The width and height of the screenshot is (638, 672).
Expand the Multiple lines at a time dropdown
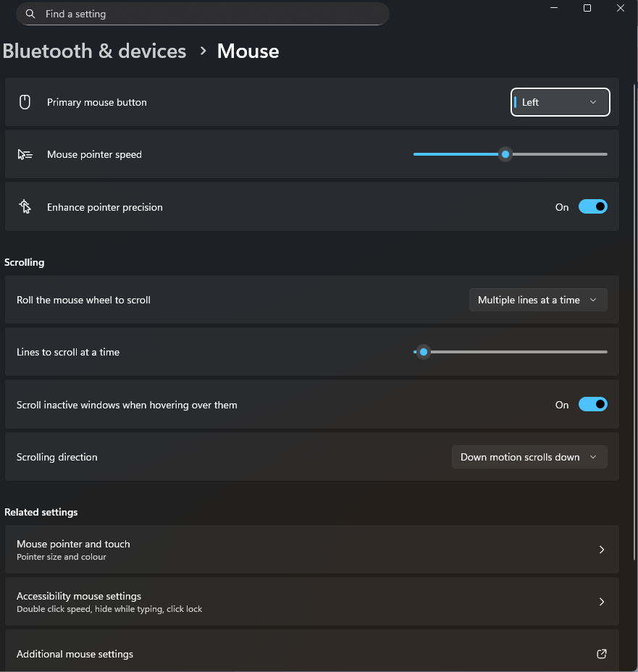pos(537,300)
